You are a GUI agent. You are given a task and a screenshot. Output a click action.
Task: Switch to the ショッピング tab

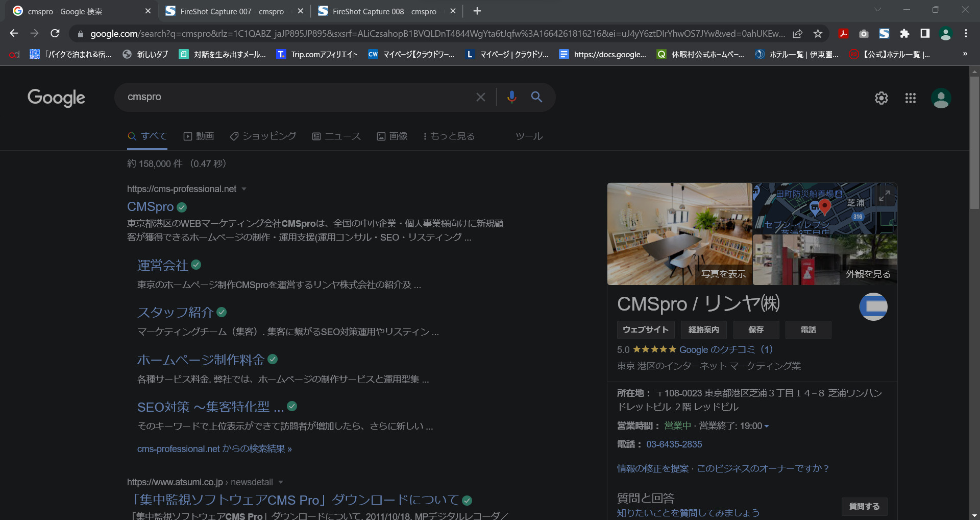pos(263,136)
